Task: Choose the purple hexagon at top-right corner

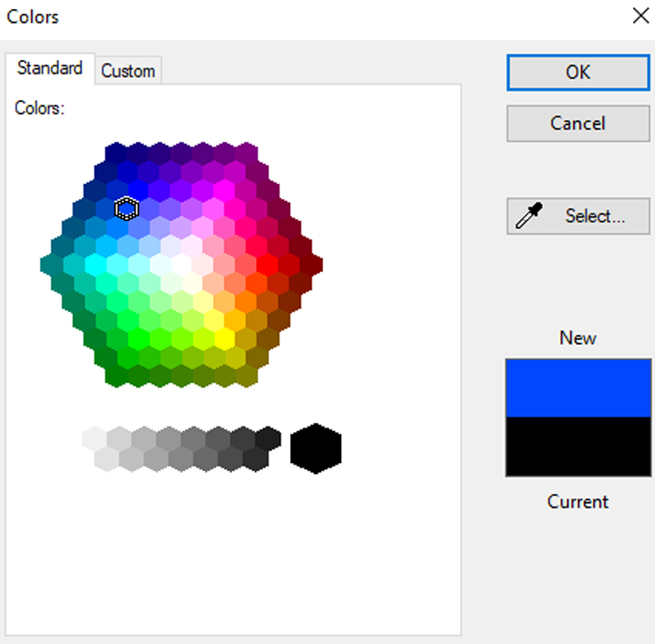Action: (246, 153)
